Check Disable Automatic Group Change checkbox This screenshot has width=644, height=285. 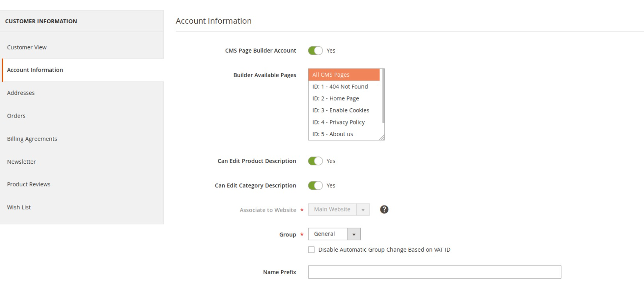pyautogui.click(x=311, y=250)
